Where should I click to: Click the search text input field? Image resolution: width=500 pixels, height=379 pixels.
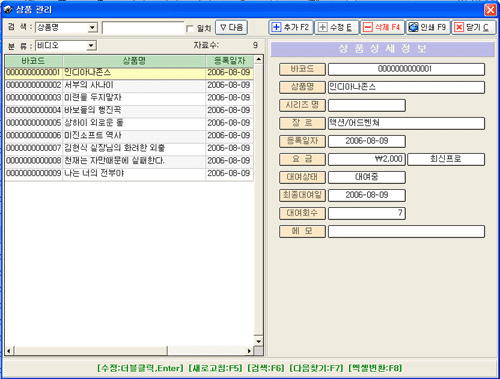tap(143, 28)
